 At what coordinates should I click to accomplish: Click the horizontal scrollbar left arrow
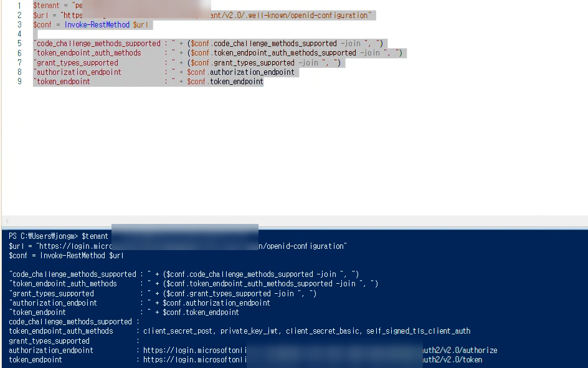(x=7, y=221)
